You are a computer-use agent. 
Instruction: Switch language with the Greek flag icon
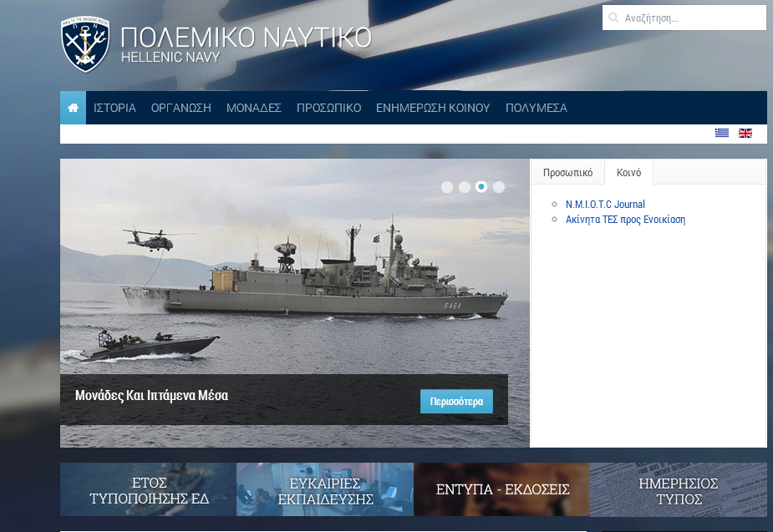coord(721,133)
